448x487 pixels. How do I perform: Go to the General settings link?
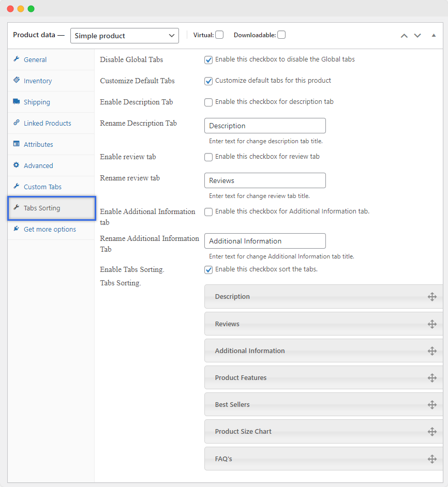35,60
